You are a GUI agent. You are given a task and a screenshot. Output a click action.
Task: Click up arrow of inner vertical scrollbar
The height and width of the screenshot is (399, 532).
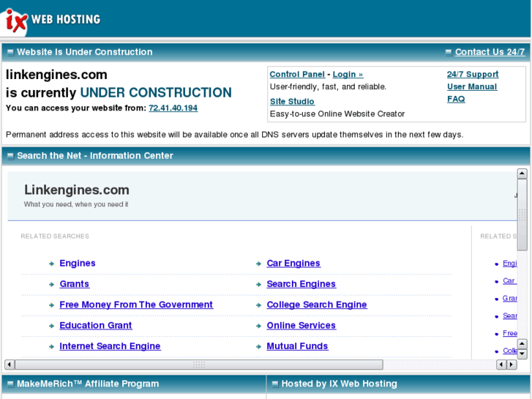pyautogui.click(x=522, y=174)
